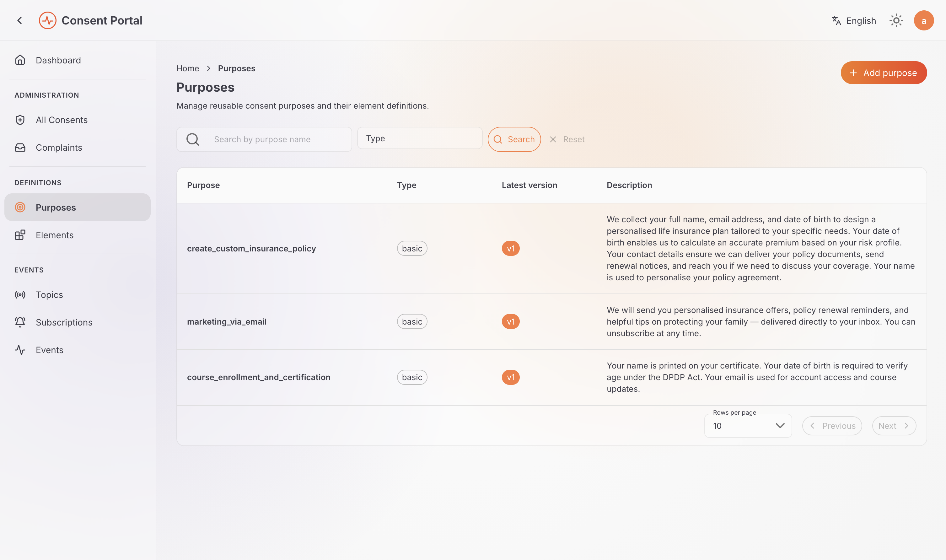Screen dimensions: 946x560
Task: Click the magnifier icon in search field
Action: click(x=193, y=139)
